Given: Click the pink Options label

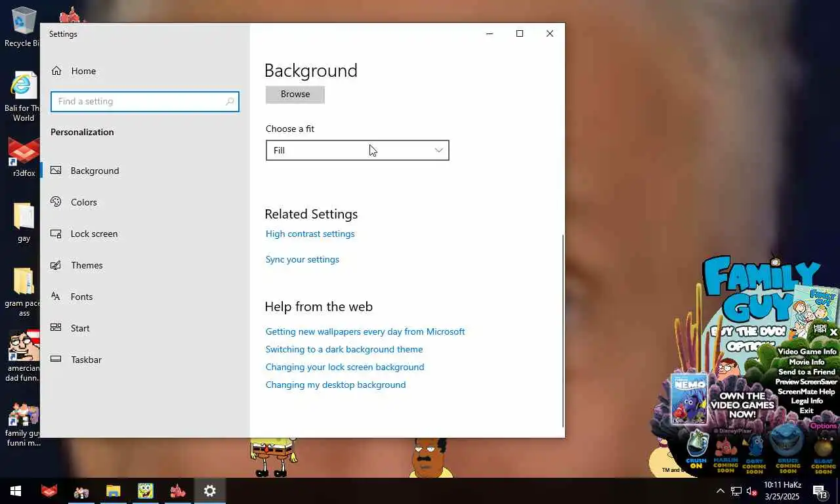Looking at the screenshot, I should coord(823,426).
